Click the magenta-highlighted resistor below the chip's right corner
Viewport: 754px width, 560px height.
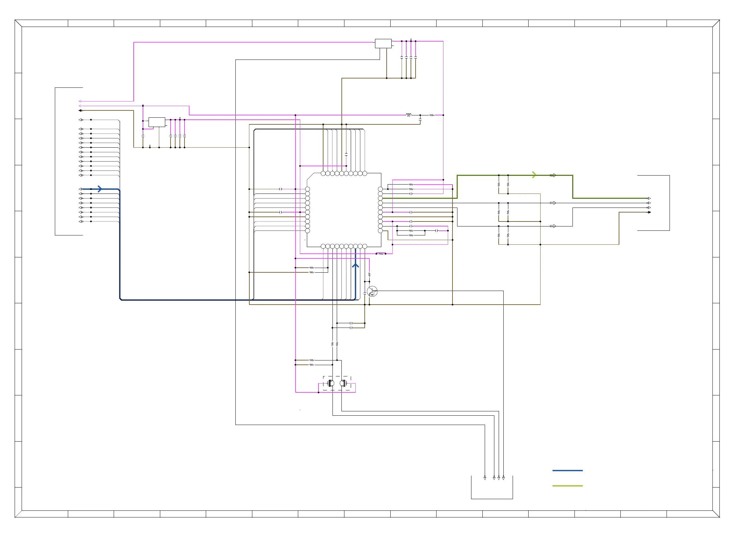point(381,253)
